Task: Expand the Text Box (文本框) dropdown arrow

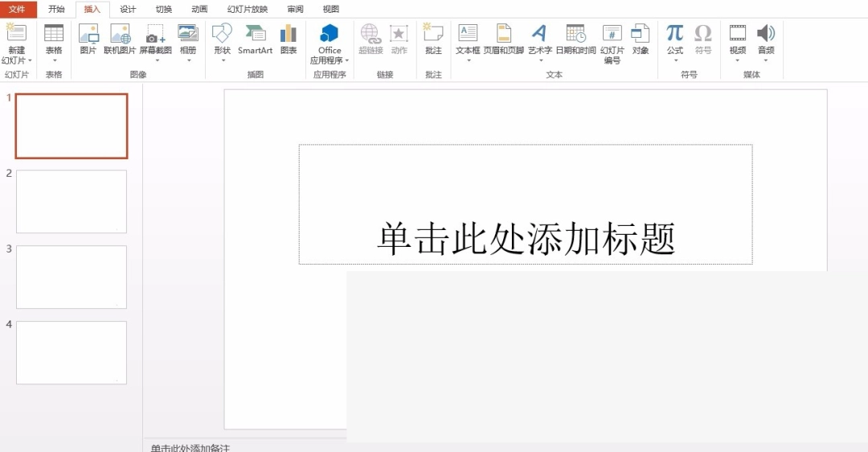Action: [469, 60]
